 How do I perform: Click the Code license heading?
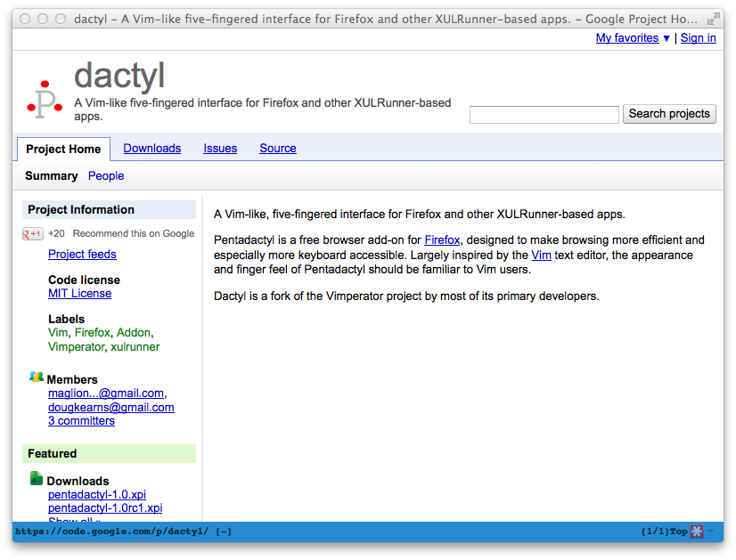(x=84, y=280)
